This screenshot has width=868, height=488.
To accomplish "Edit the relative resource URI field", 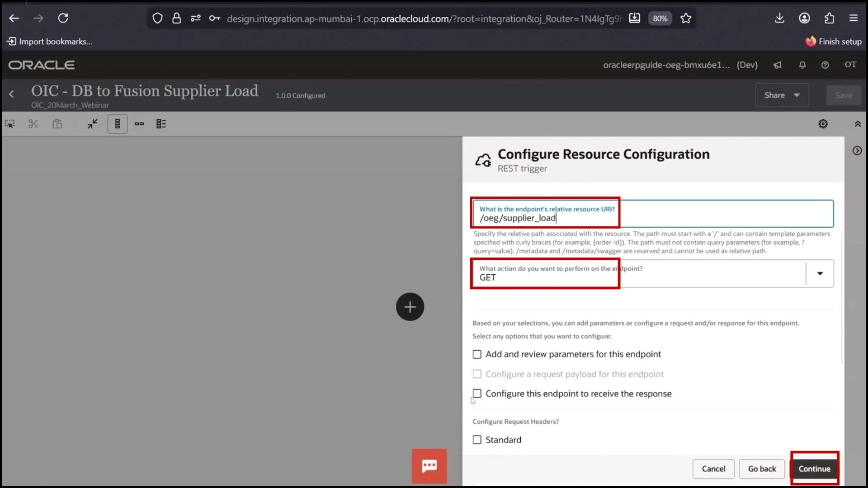I will tap(653, 214).
